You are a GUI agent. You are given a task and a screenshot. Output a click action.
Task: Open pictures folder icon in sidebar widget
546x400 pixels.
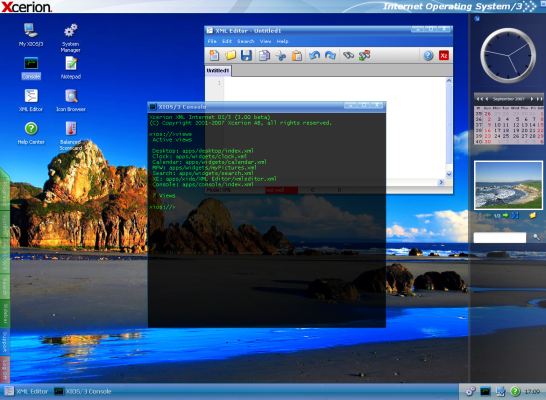click(x=533, y=215)
